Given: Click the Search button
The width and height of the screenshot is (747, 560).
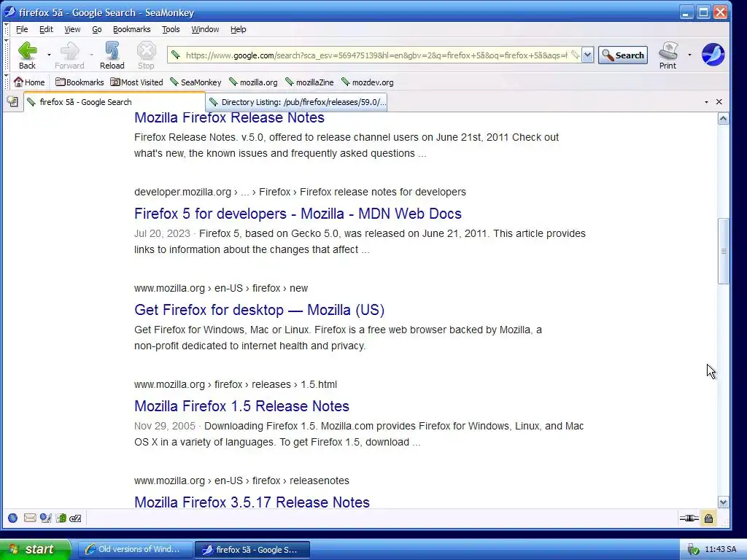Looking at the screenshot, I should pos(623,55).
